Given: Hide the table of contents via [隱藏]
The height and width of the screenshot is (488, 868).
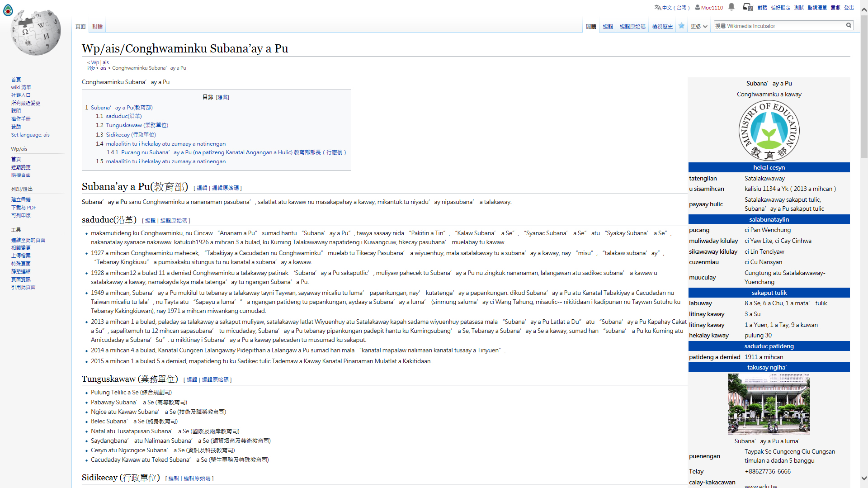Looking at the screenshot, I should 222,97.
